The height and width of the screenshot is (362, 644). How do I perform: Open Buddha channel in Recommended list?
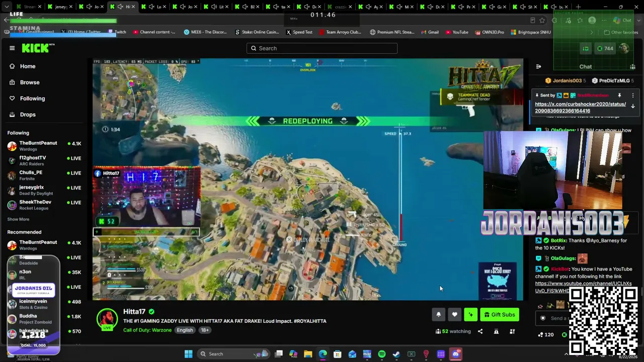(x=44, y=319)
